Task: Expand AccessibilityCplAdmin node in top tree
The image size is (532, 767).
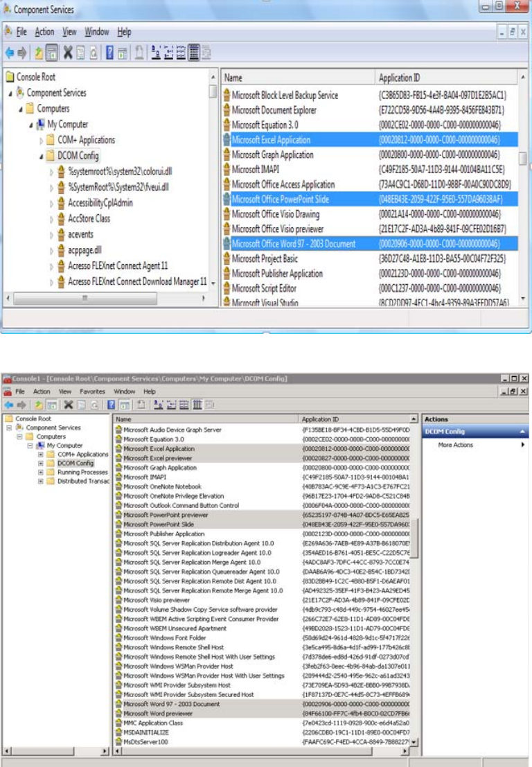Action: (51, 204)
